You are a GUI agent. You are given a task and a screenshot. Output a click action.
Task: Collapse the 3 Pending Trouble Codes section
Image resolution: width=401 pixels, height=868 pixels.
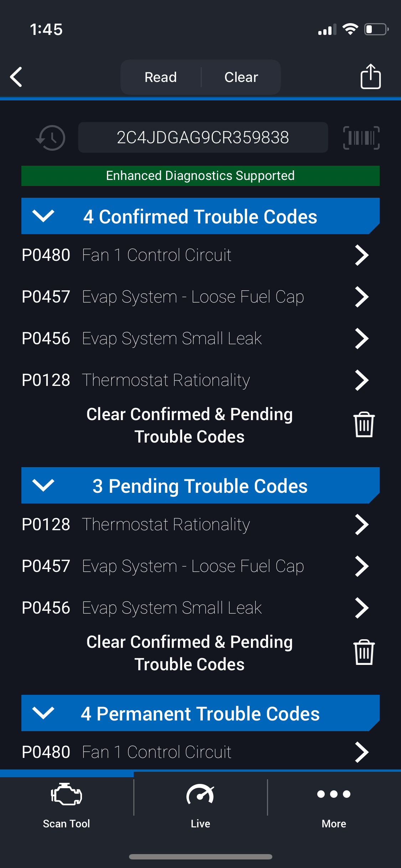click(x=43, y=485)
